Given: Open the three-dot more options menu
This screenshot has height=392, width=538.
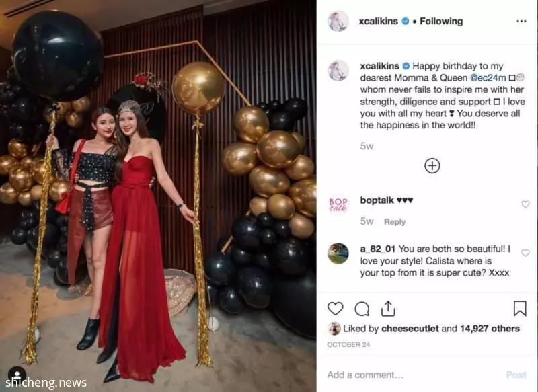Looking at the screenshot, I should (521, 22).
